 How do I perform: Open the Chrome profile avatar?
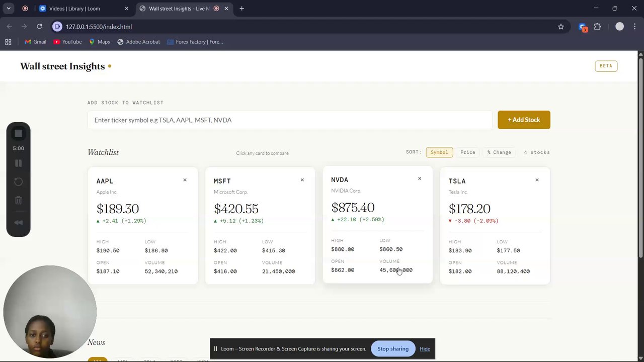[619, 27]
